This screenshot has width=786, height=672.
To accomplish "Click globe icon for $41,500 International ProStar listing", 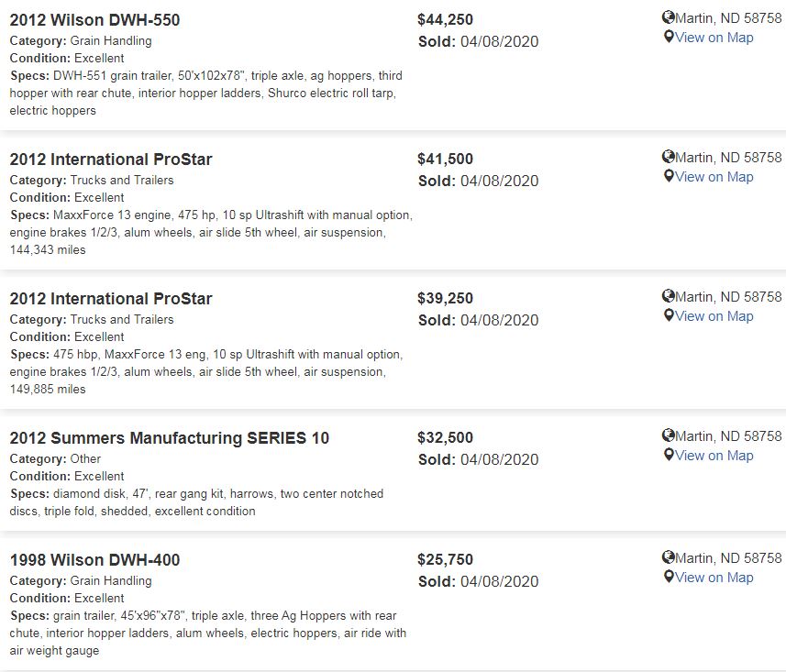I will pos(669,158).
